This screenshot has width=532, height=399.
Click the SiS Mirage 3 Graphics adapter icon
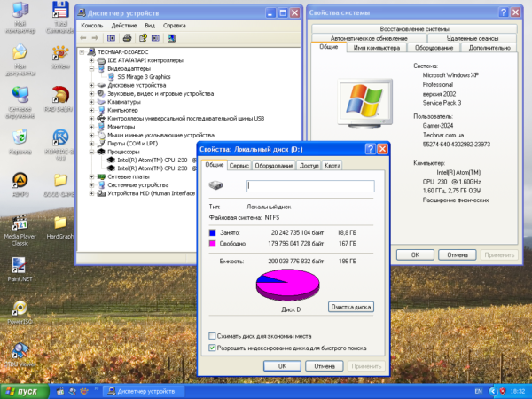pos(112,76)
